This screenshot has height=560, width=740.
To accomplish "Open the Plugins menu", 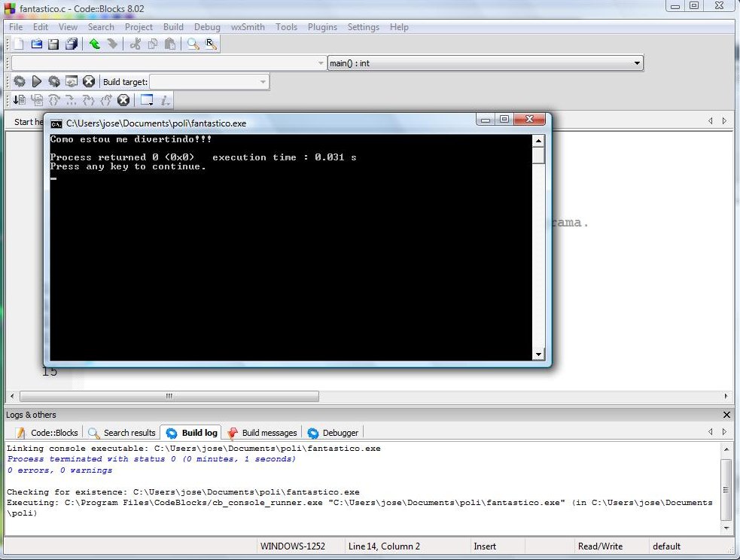I will coord(322,27).
